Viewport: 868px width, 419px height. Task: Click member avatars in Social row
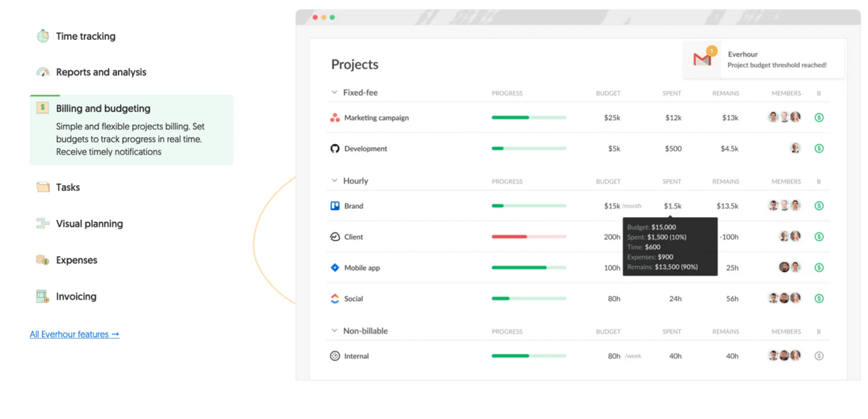(x=784, y=298)
